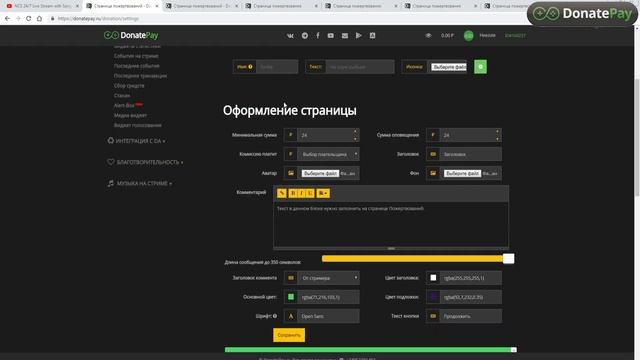The image size is (640, 360).
Task: Increase the Минимальная сумма stepper value
Action: pos(355,131)
